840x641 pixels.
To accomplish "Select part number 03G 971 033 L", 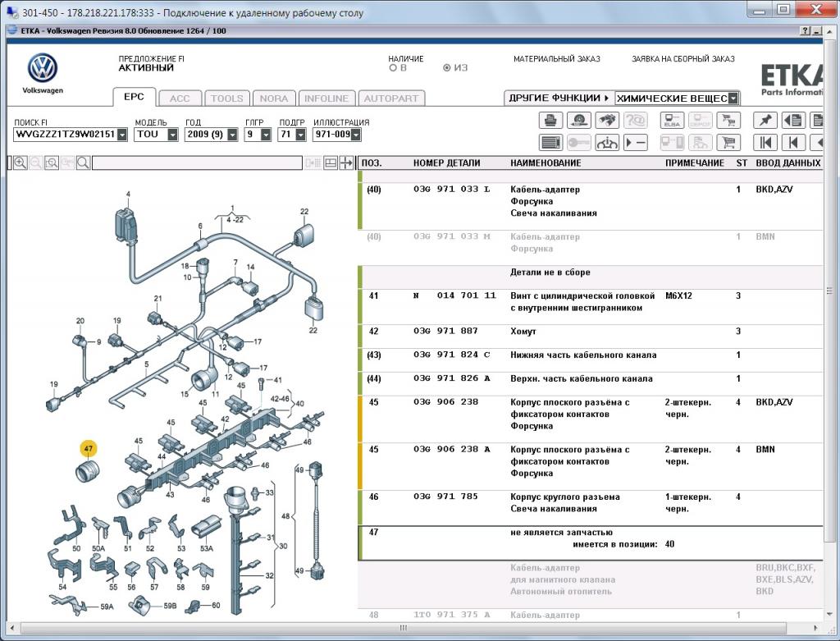I will tap(452, 190).
